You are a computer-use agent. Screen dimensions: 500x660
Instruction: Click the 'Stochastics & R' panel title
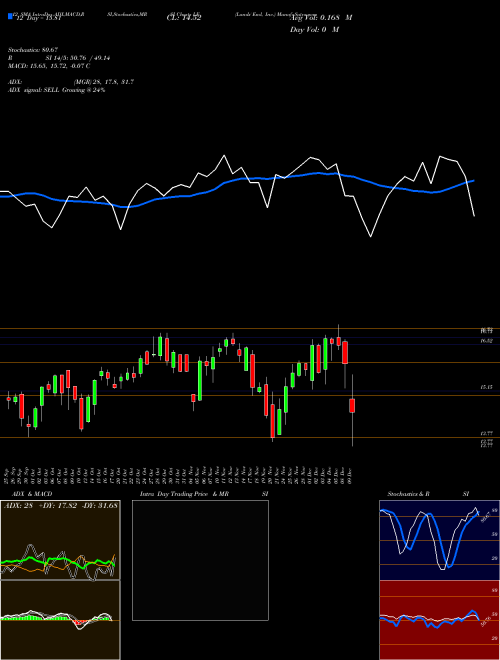408,494
